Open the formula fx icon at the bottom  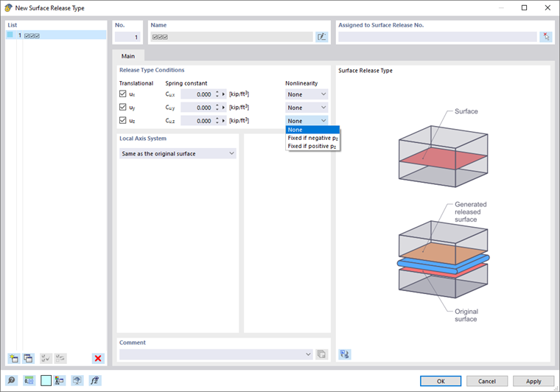pyautogui.click(x=95, y=380)
